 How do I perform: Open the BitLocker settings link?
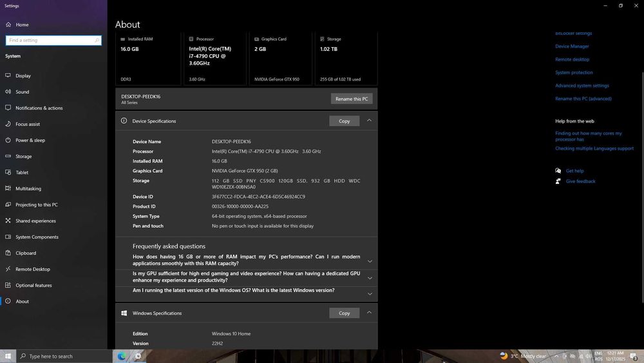[573, 34]
